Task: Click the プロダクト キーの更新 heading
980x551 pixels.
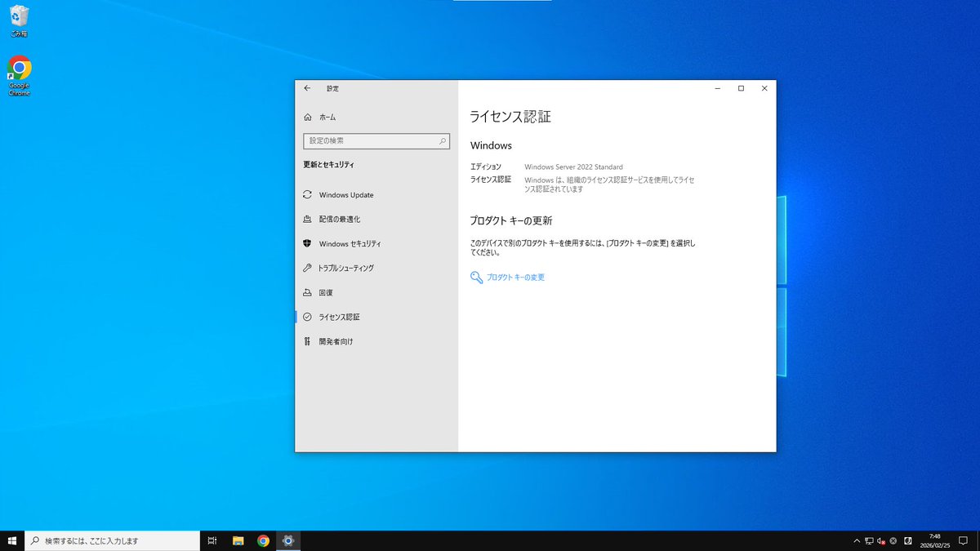Action: (x=511, y=220)
